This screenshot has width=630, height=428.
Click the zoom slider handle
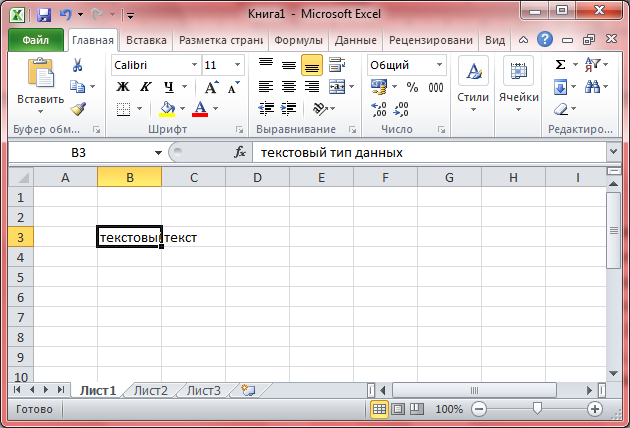(537, 409)
